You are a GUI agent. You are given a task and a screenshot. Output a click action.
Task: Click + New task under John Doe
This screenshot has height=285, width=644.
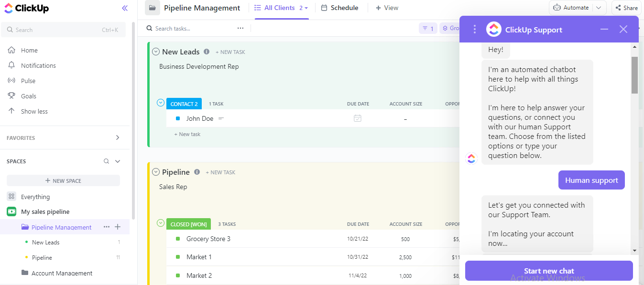(x=187, y=134)
